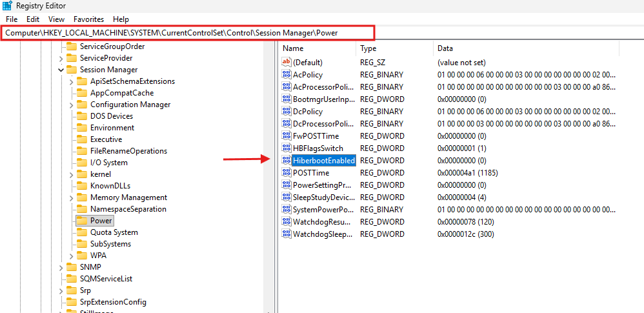Click the WatchdogSleep... value icon
Viewport: 644px width, 313px height.
(x=287, y=234)
